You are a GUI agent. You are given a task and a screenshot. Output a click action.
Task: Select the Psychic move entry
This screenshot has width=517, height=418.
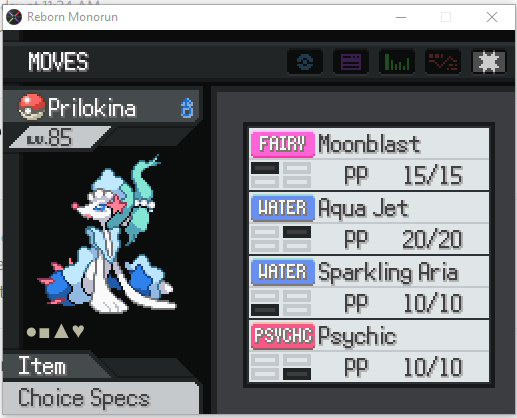[x=369, y=351]
